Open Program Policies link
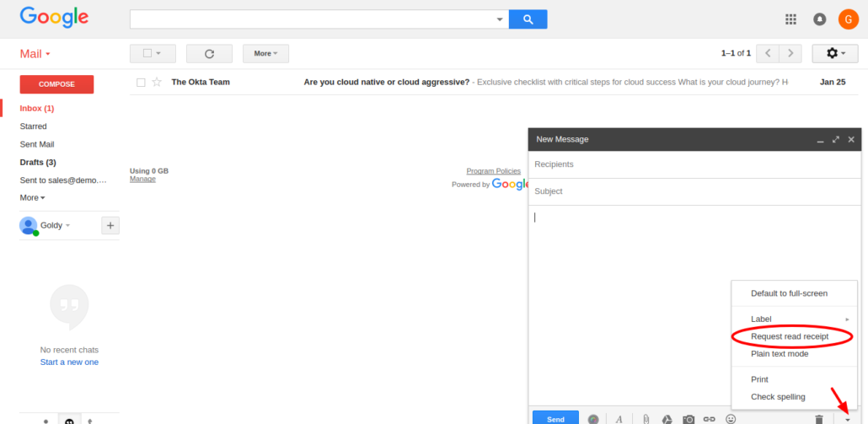 pos(493,171)
